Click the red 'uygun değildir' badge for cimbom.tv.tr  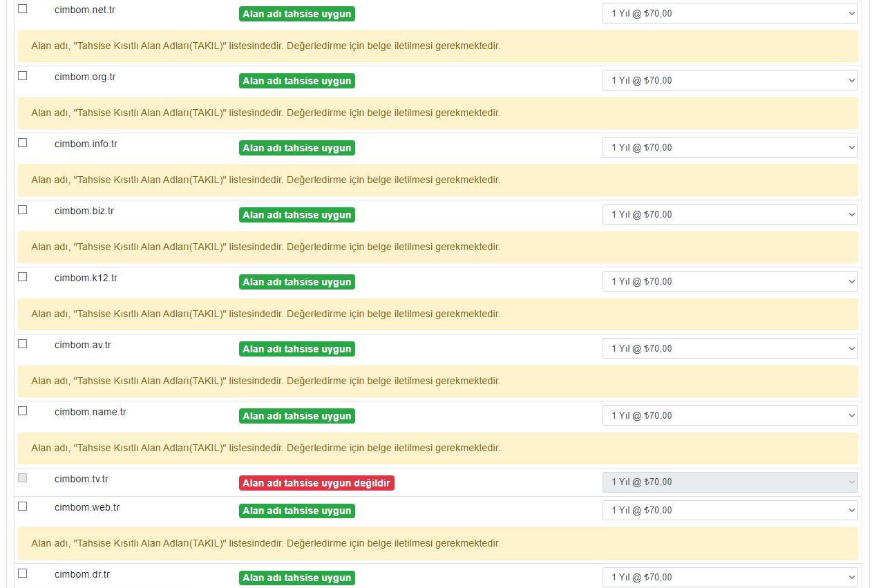tap(316, 483)
